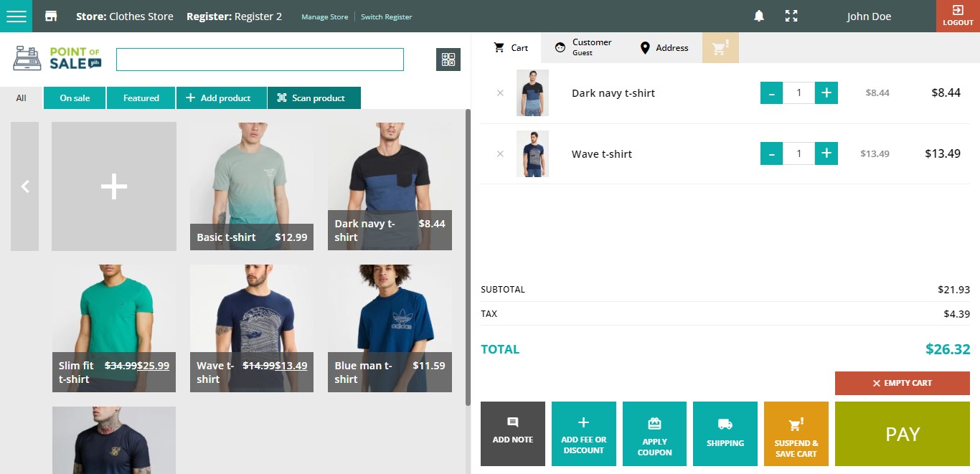Click Add product button
Screen dimensions: 980x474
point(222,98)
